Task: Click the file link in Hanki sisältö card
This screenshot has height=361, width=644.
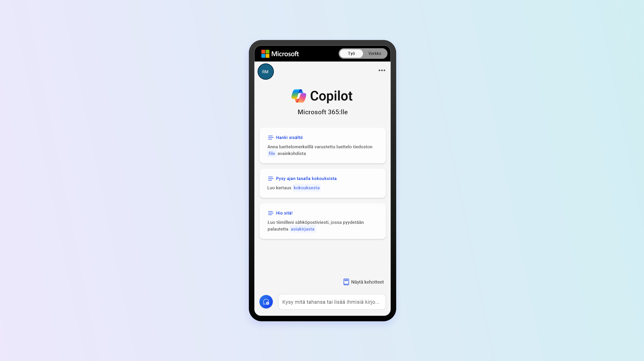Action: pyautogui.click(x=272, y=153)
